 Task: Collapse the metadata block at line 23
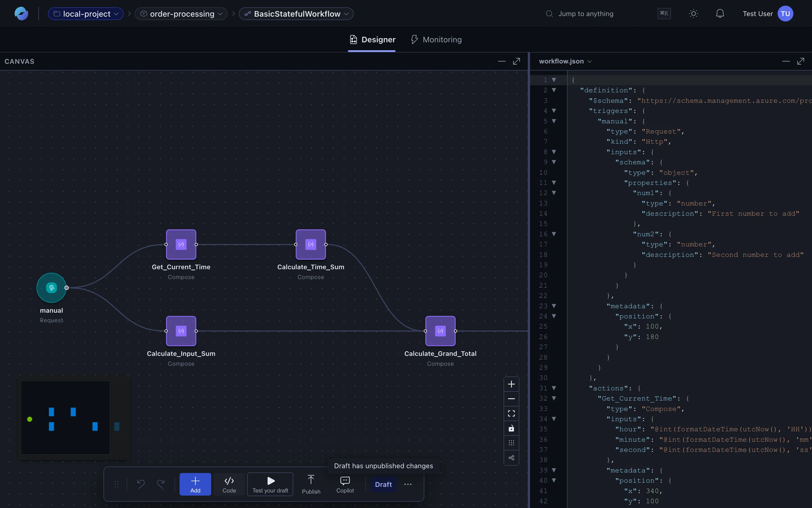pyautogui.click(x=554, y=306)
